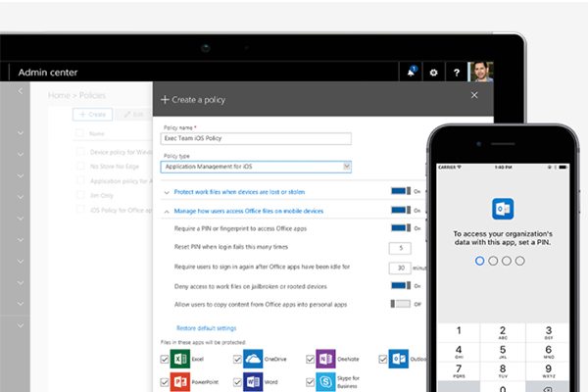Screen dimensions: 588x392
Task: Tap key 2 ABC on phone keypad
Action: [503, 332]
